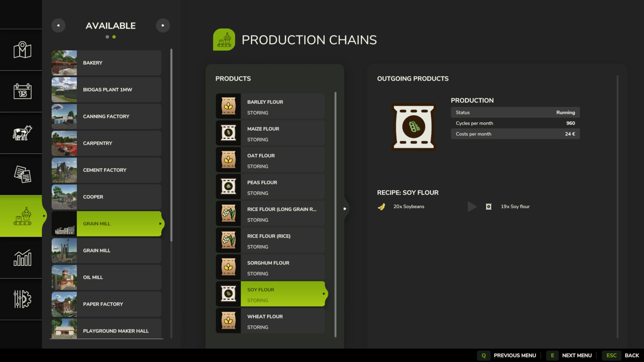Open the map overview sidebar icon

(22, 50)
